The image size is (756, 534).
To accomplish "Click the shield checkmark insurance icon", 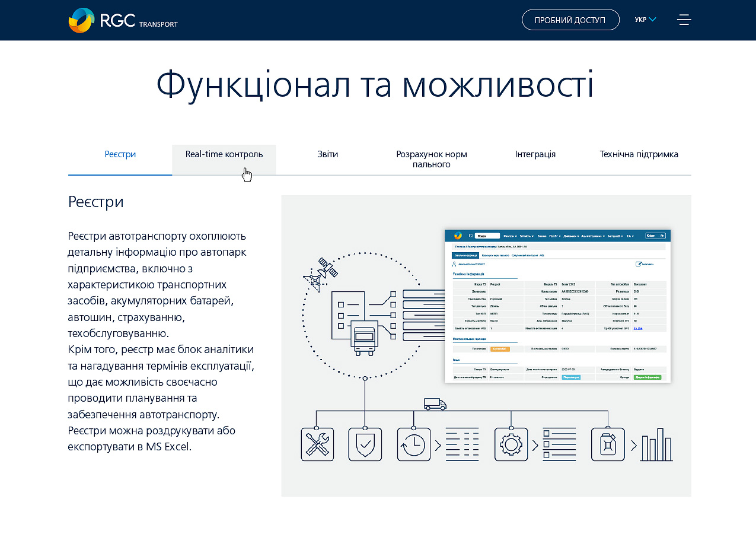I will pyautogui.click(x=365, y=444).
